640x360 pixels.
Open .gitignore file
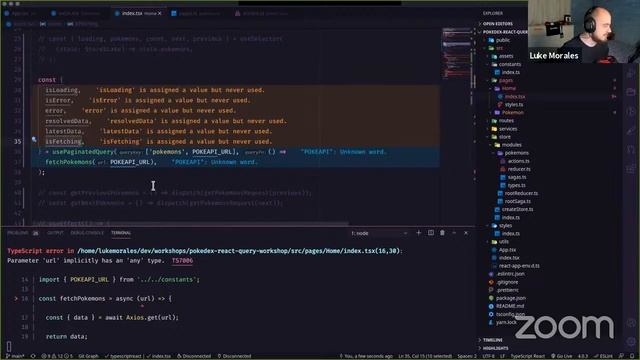[507, 282]
